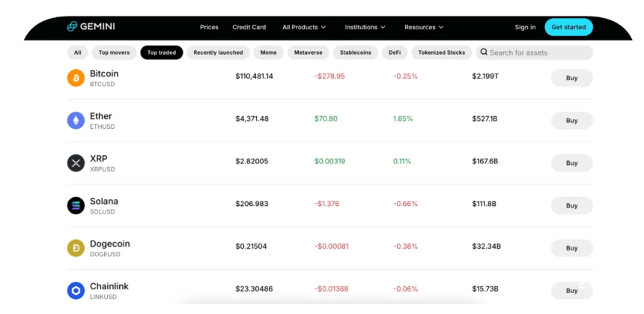
Task: Click the Get started button
Action: 568,27
